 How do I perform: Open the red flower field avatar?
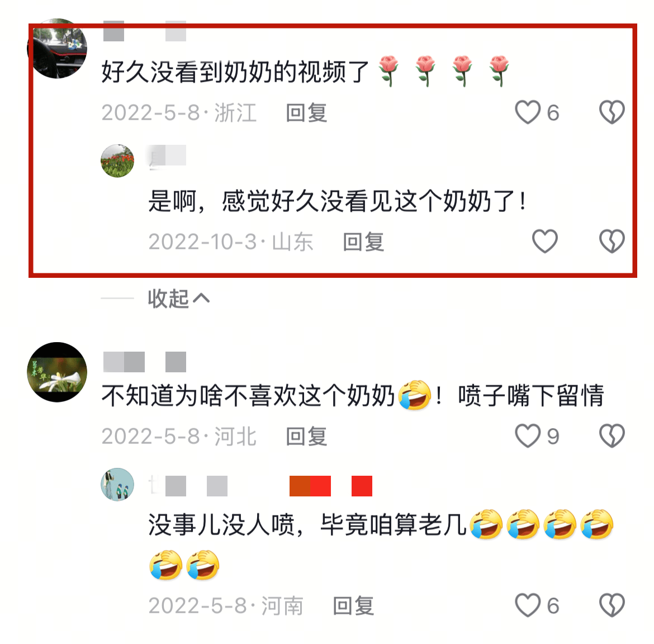(117, 161)
